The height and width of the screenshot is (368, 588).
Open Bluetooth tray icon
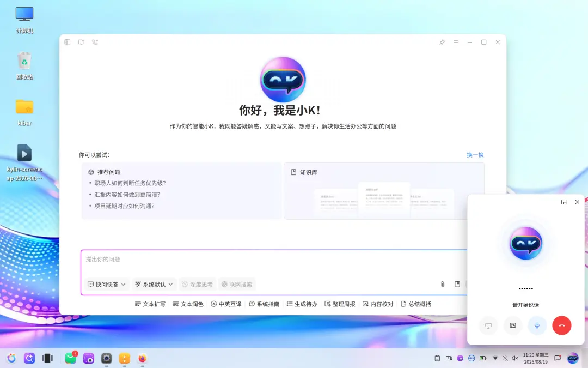point(505,358)
